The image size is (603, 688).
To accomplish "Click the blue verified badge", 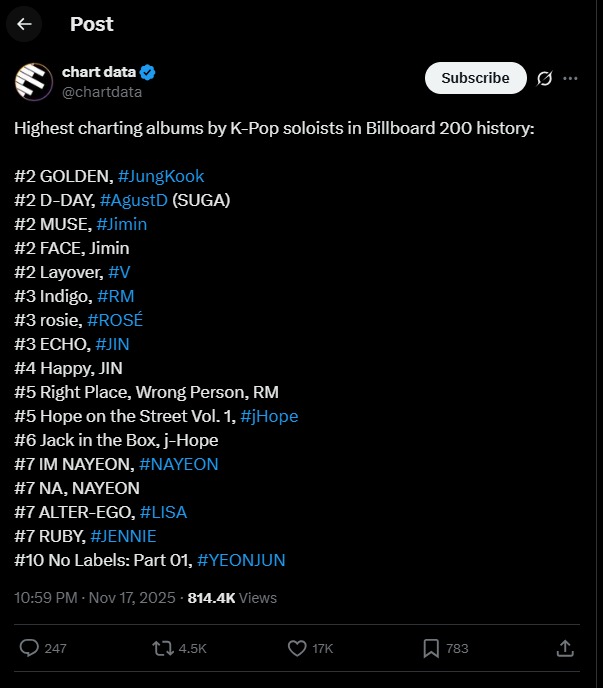I will point(147,73).
